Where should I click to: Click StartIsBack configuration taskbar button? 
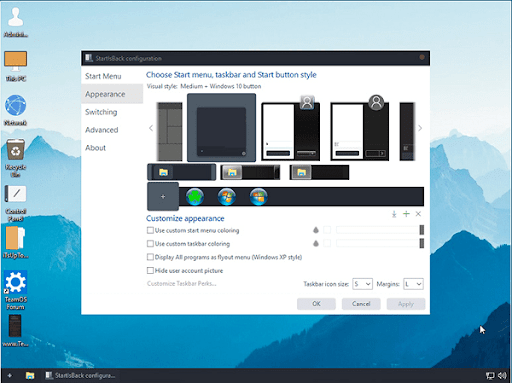coord(80,376)
